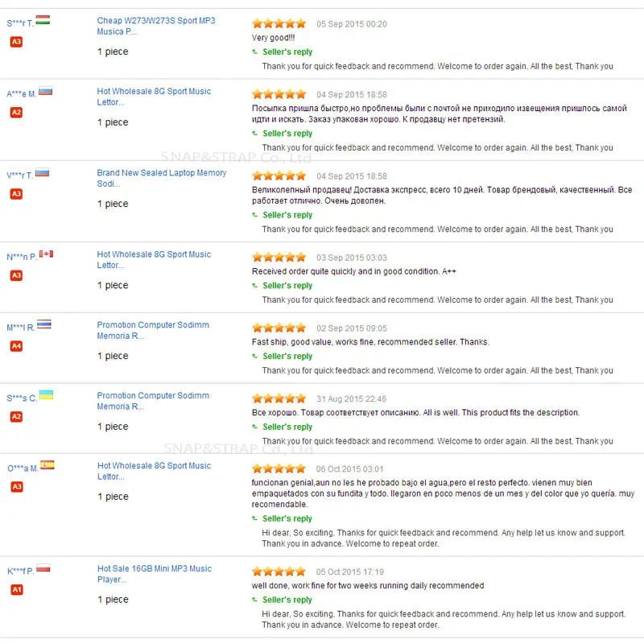This screenshot has height=644, width=644.
Task: Click the Ukrainian flag next to S***s C.
Action: point(46,394)
